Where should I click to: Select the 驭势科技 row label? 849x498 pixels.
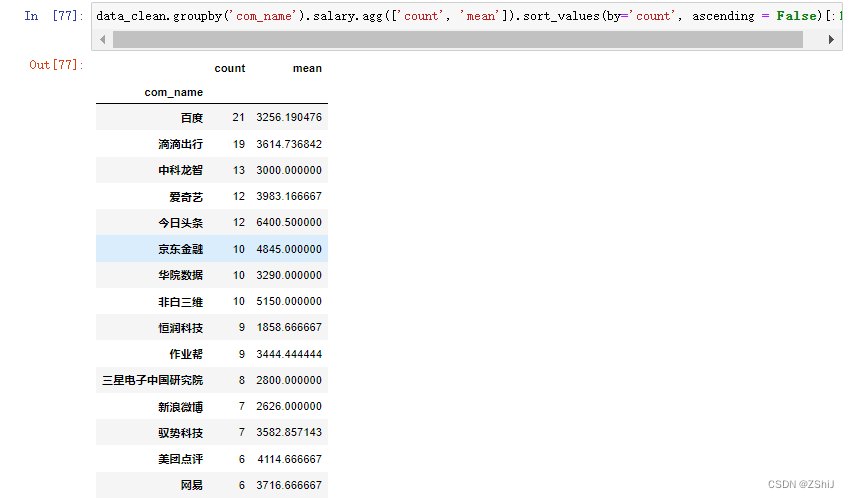click(180, 433)
